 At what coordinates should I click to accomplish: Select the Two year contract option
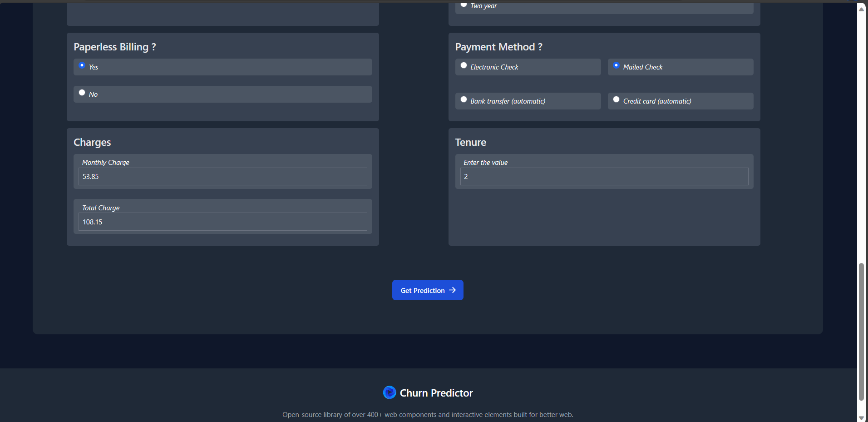click(464, 4)
